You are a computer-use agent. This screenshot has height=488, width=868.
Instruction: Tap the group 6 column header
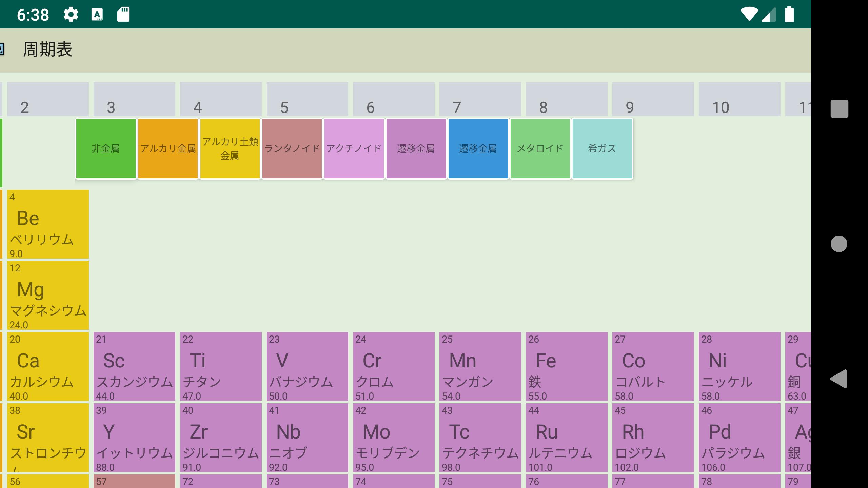(x=394, y=99)
